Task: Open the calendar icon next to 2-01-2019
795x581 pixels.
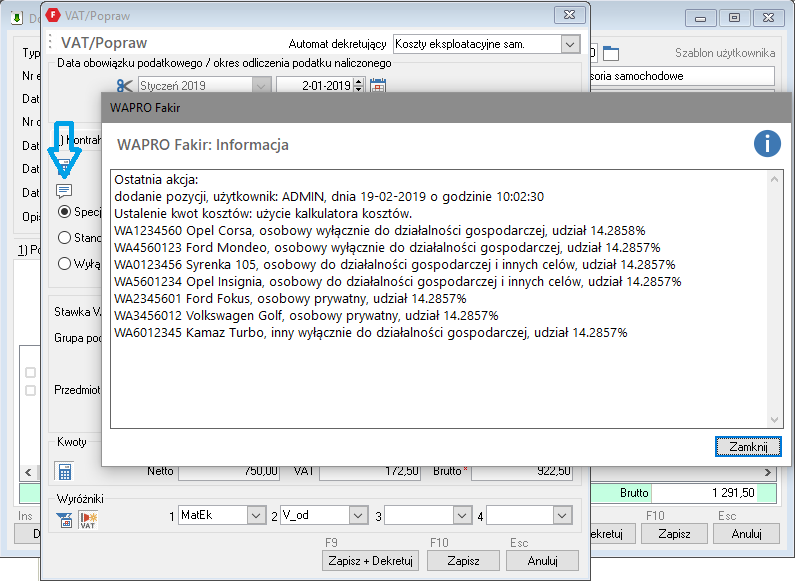Action: click(x=378, y=86)
